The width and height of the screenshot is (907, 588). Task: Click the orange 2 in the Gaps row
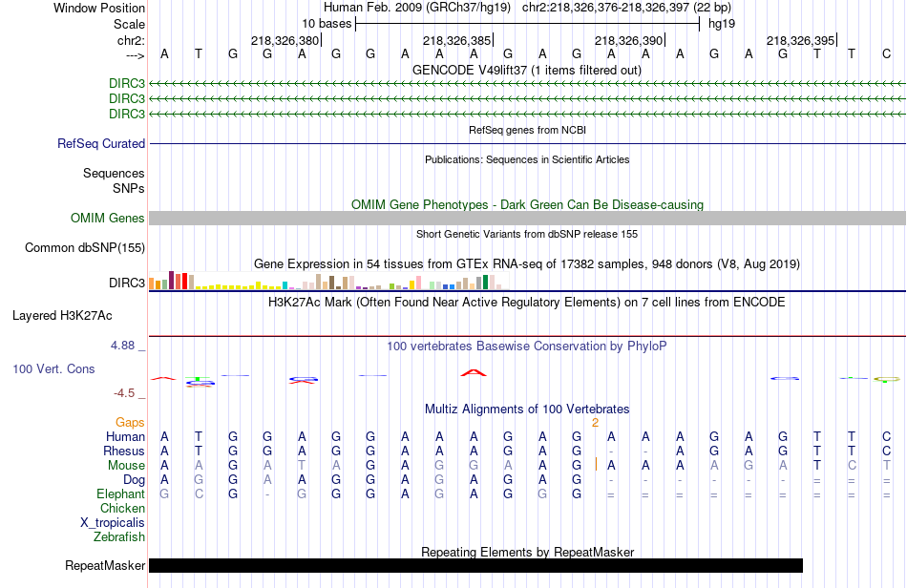595,423
